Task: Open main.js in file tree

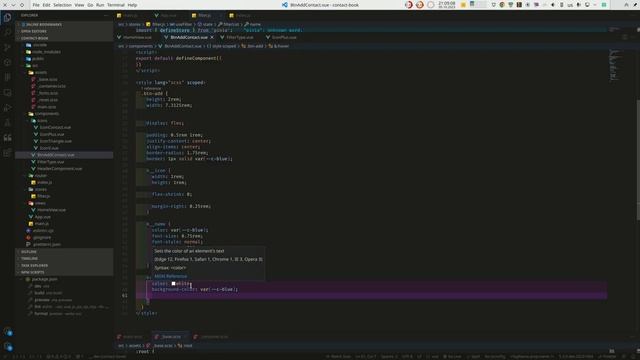Action: pos(64,224)
